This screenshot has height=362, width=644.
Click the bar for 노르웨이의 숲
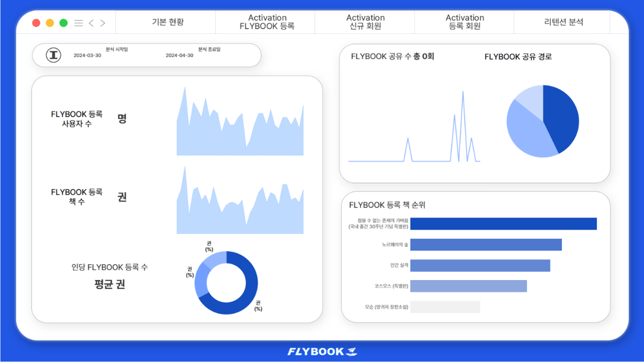(x=486, y=245)
